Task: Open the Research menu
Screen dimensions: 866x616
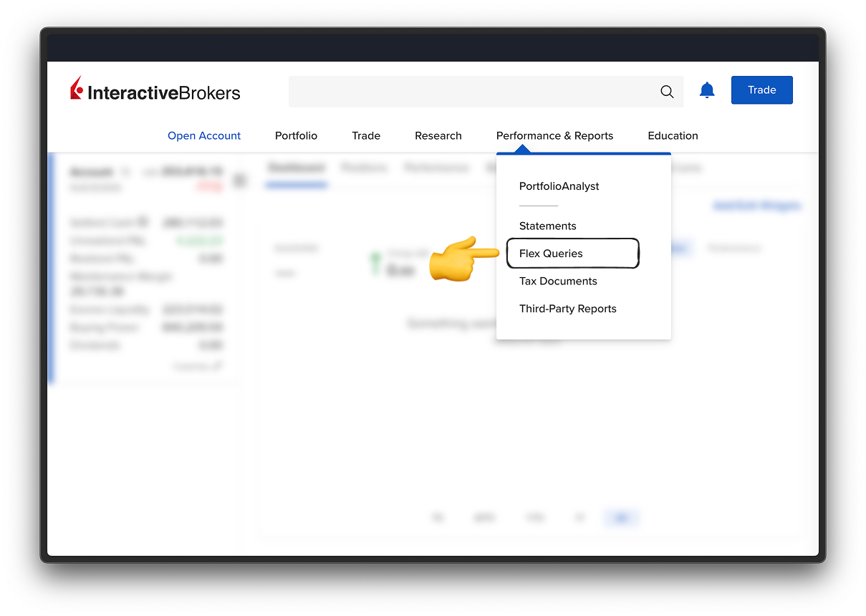Action: (438, 135)
